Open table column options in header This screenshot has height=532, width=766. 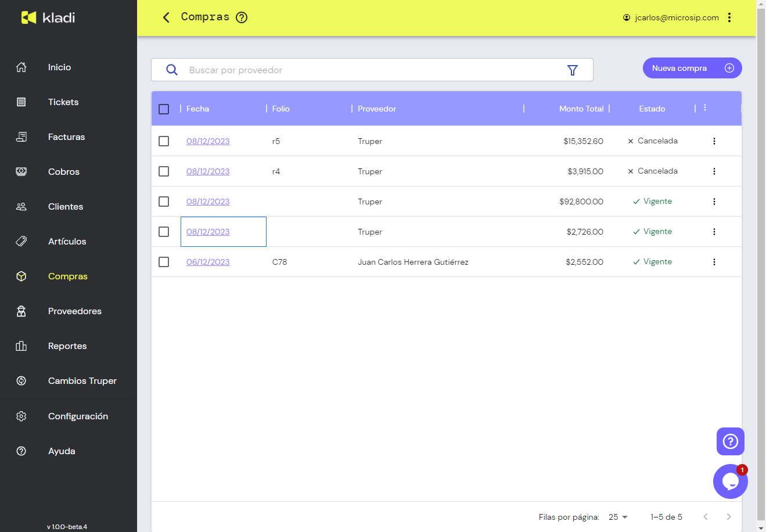click(705, 108)
